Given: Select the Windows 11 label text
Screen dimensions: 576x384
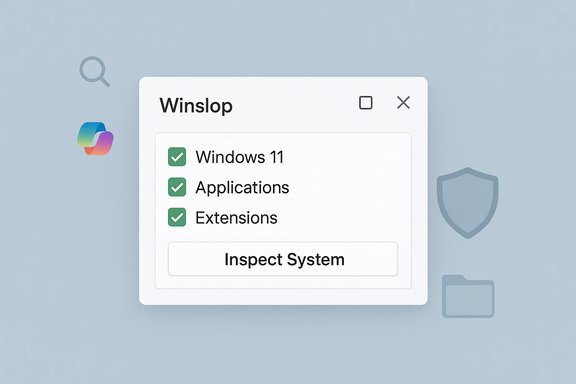Looking at the screenshot, I should 240,157.
